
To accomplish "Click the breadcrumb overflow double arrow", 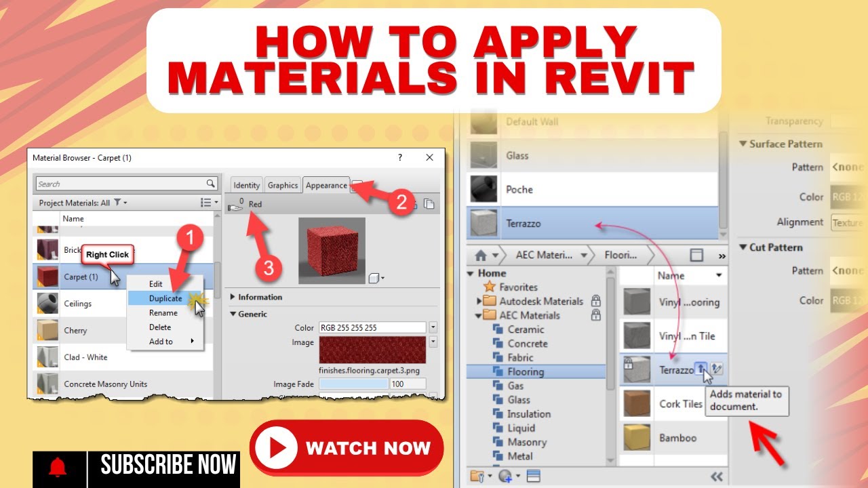I will click(x=722, y=256).
